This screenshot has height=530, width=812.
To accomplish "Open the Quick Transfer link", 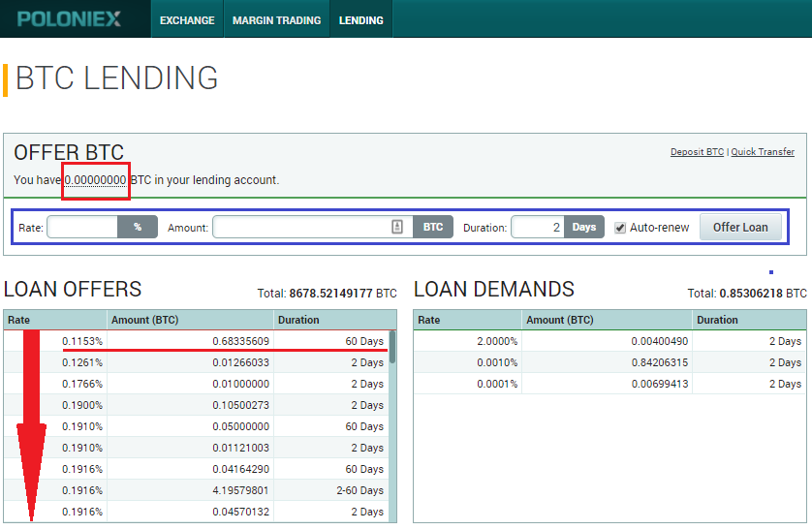I will pos(763,152).
